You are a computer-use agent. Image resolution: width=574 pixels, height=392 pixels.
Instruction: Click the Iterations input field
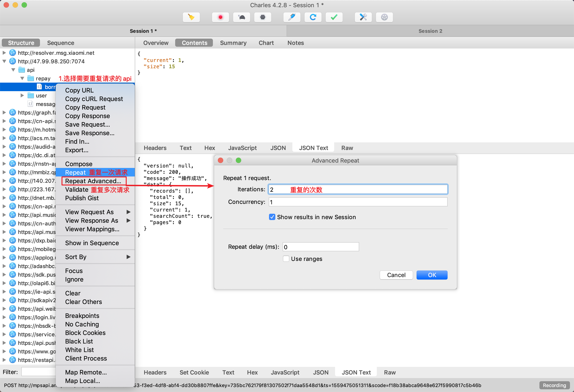tap(358, 189)
